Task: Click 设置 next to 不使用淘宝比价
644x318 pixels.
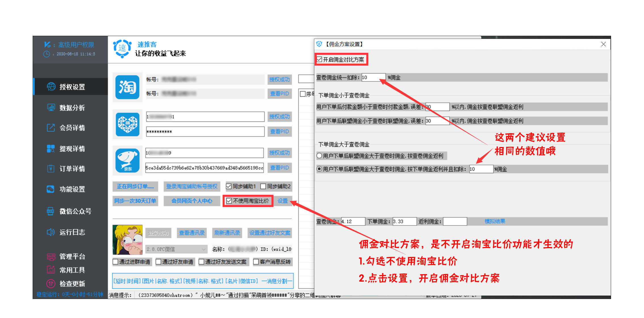Action: click(283, 201)
